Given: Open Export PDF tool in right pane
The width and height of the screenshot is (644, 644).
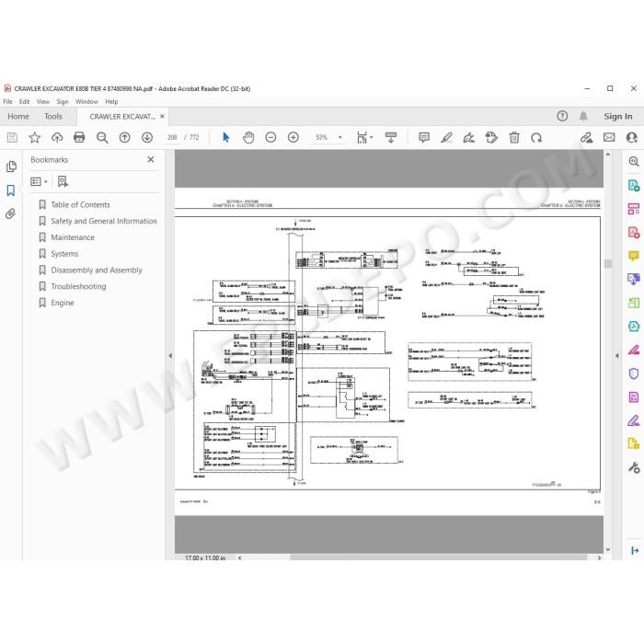Looking at the screenshot, I should 634,185.
